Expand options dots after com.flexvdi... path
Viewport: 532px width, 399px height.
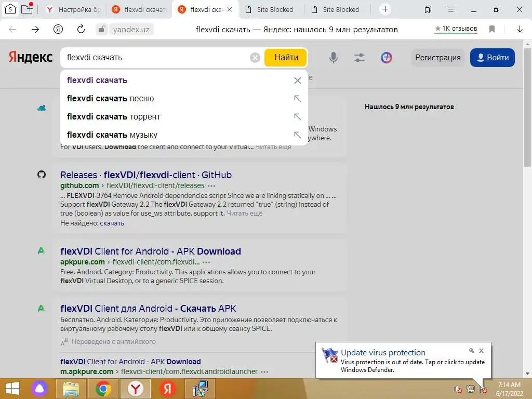tap(206, 262)
